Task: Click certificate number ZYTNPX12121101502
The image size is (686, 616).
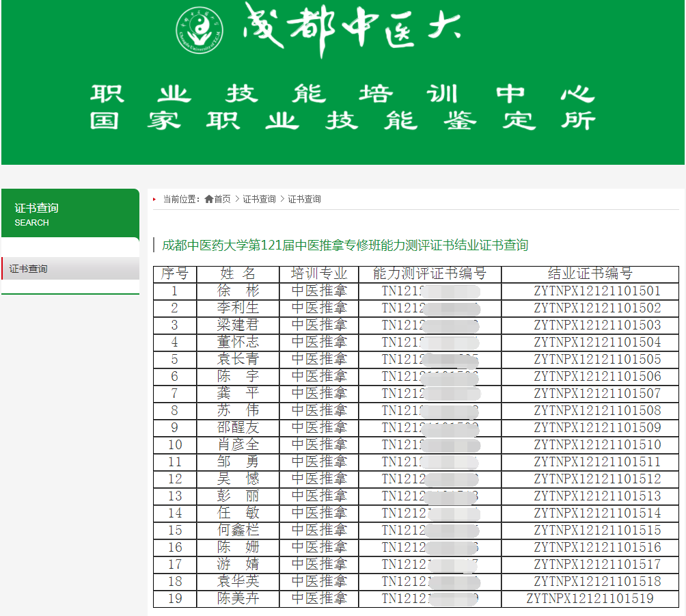Action: (597, 308)
